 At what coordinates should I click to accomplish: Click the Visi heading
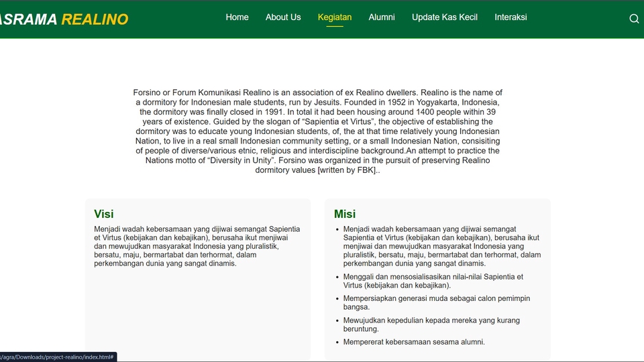coord(103,214)
